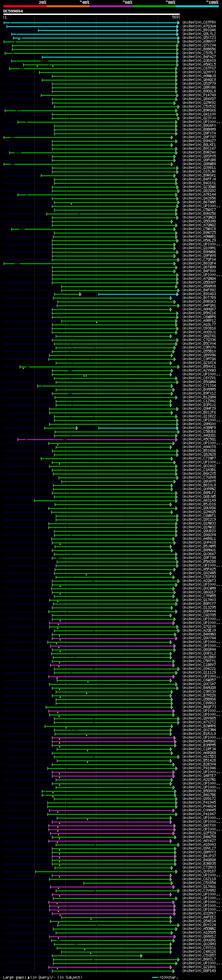
Task: Select the UniRef100_A3BNF9 label
Action: 199,428
